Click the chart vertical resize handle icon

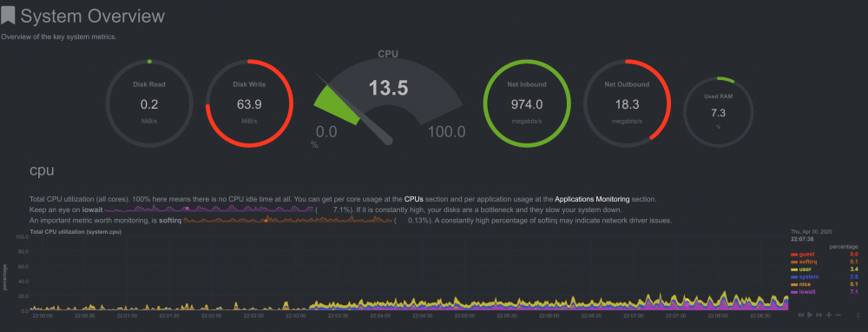858,315
